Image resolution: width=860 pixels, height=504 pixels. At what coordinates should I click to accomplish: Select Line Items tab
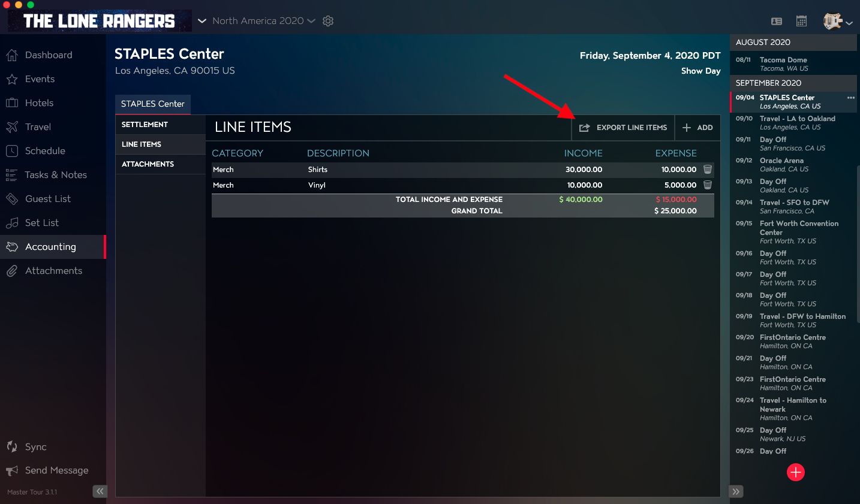coord(160,144)
